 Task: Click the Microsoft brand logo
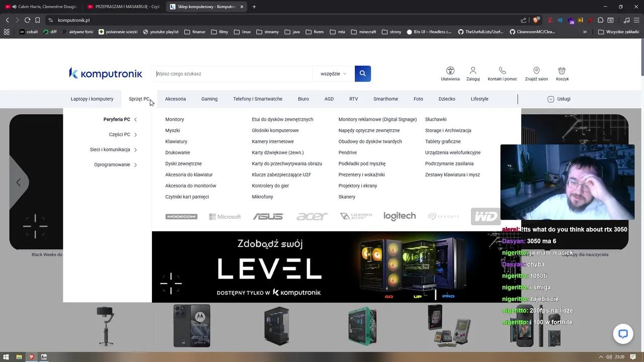coord(225,217)
